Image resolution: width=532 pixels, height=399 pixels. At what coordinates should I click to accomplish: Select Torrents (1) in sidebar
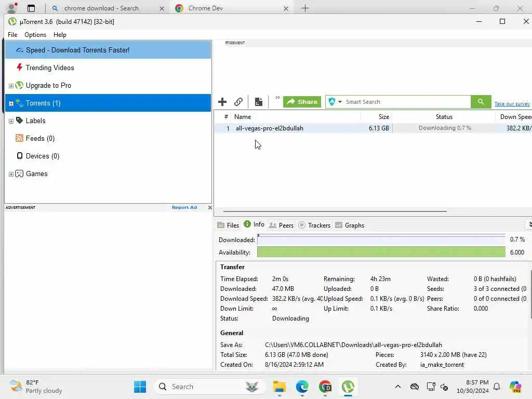108,103
